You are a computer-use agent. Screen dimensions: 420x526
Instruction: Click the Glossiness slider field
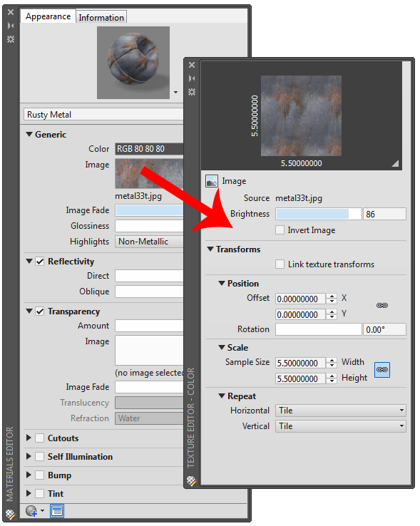pos(149,226)
